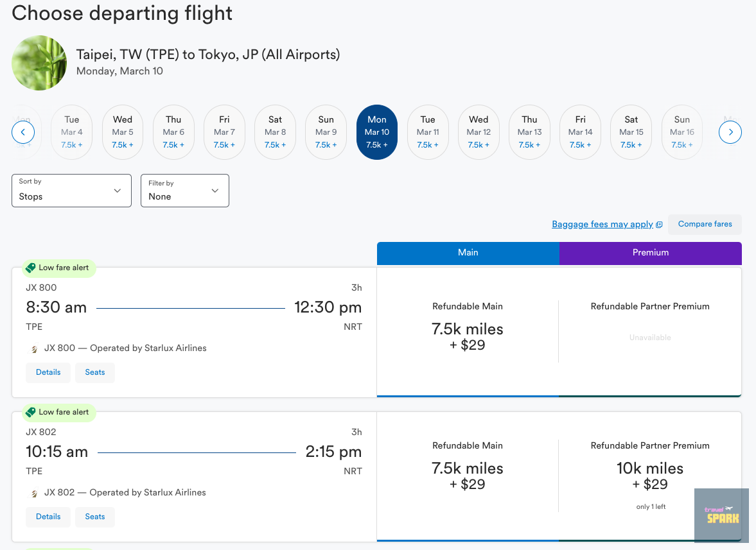Screen dimensions: 756x550
Task: Open the Baggage fees may apply link
Action: (602, 225)
